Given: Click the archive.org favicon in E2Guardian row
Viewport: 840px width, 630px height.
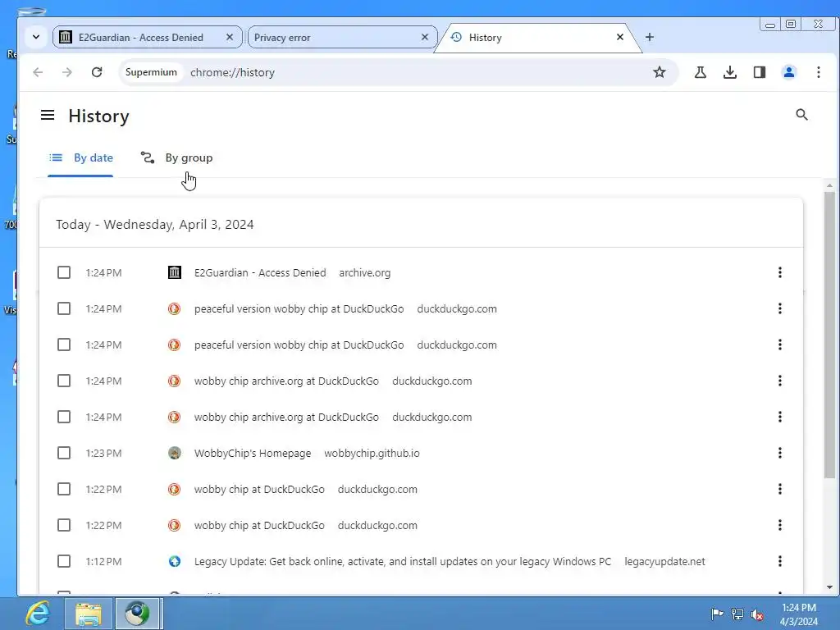Looking at the screenshot, I should (174, 272).
